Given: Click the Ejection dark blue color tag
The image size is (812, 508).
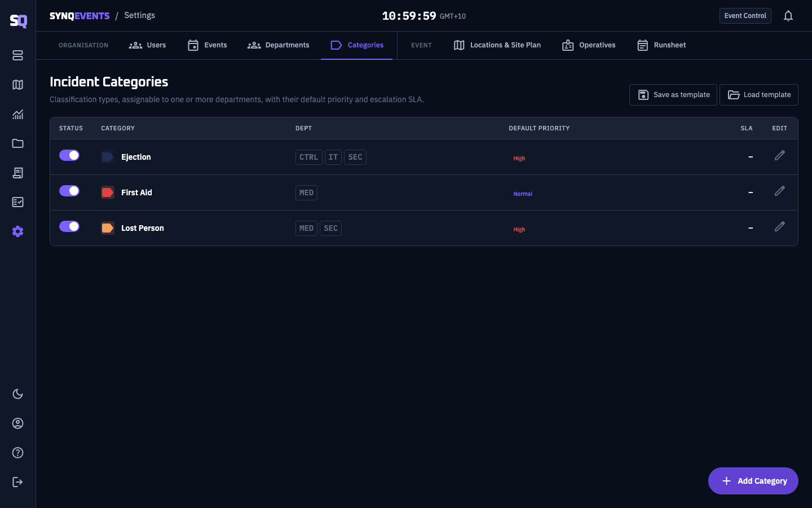Looking at the screenshot, I should click(x=108, y=157).
